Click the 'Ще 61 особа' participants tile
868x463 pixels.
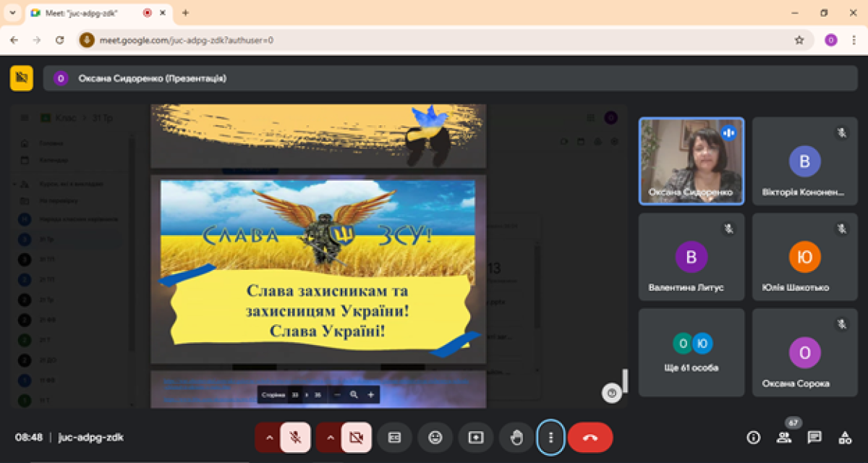point(692,352)
